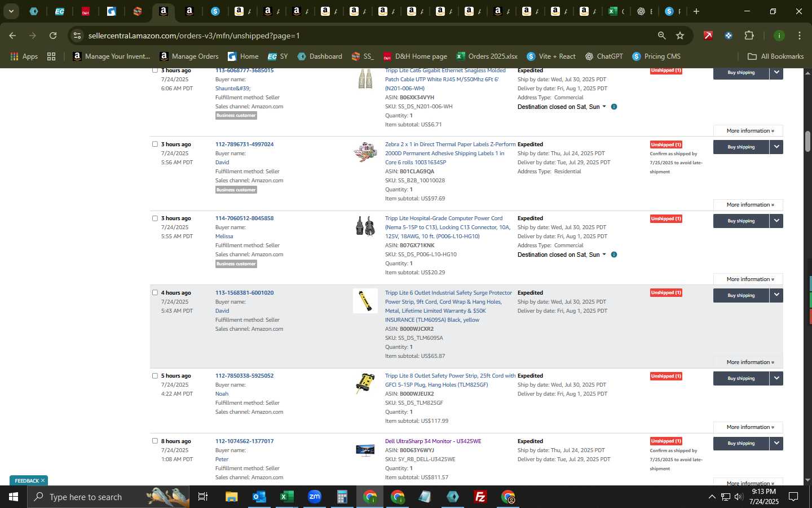View site information icon in address bar
This screenshot has width=812, height=508.
point(77,36)
